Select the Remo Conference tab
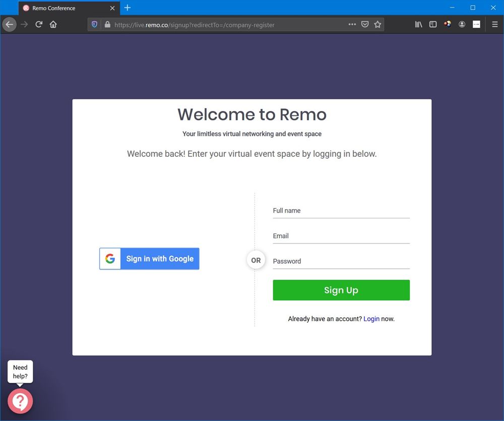The width and height of the screenshot is (504, 421). coord(69,8)
